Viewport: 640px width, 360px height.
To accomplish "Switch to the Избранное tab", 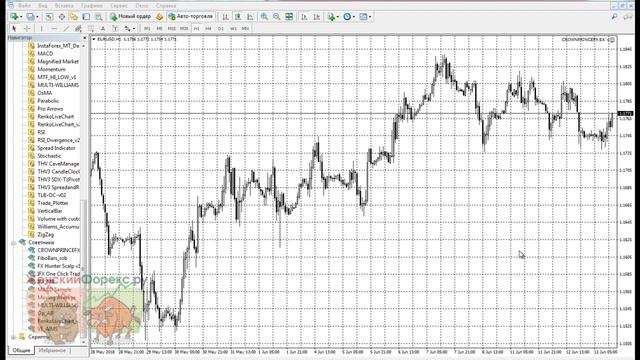I will [x=52, y=351].
